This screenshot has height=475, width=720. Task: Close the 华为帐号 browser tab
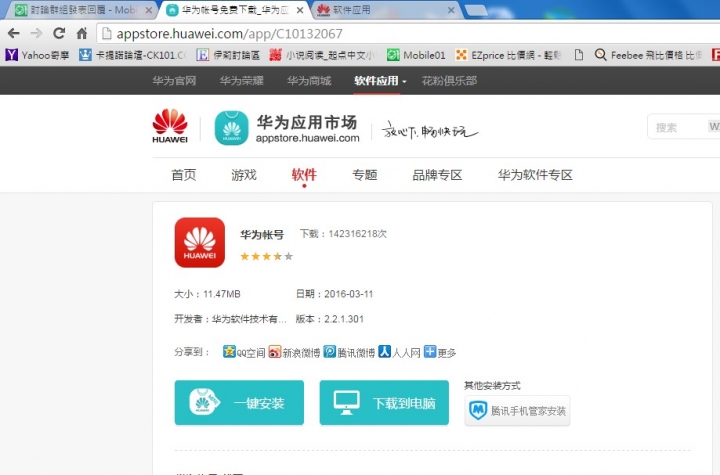click(300, 10)
